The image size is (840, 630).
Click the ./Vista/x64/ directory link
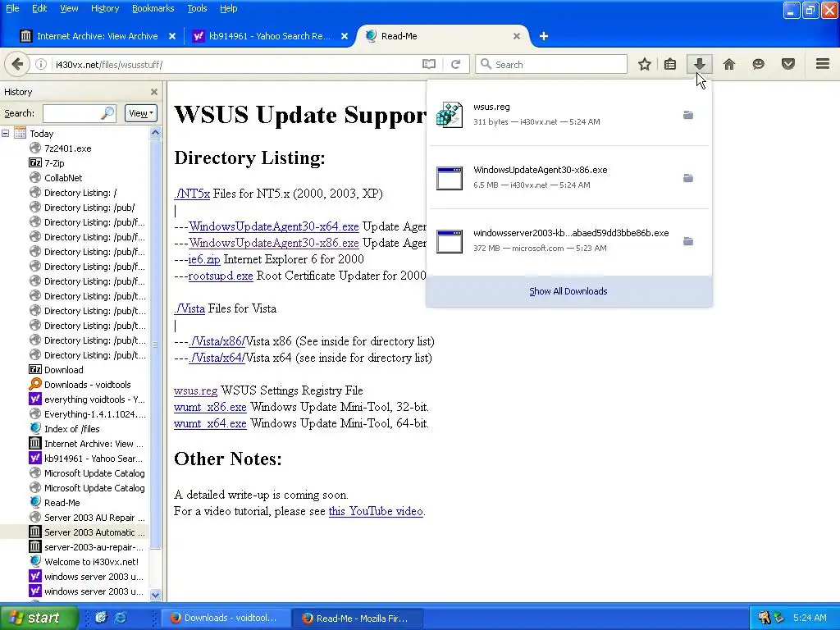(217, 358)
